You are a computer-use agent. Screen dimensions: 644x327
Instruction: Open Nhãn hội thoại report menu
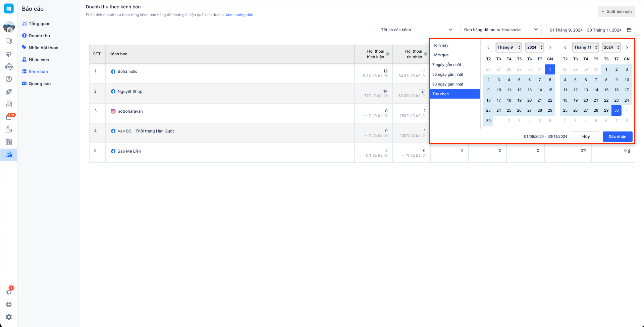tap(43, 48)
